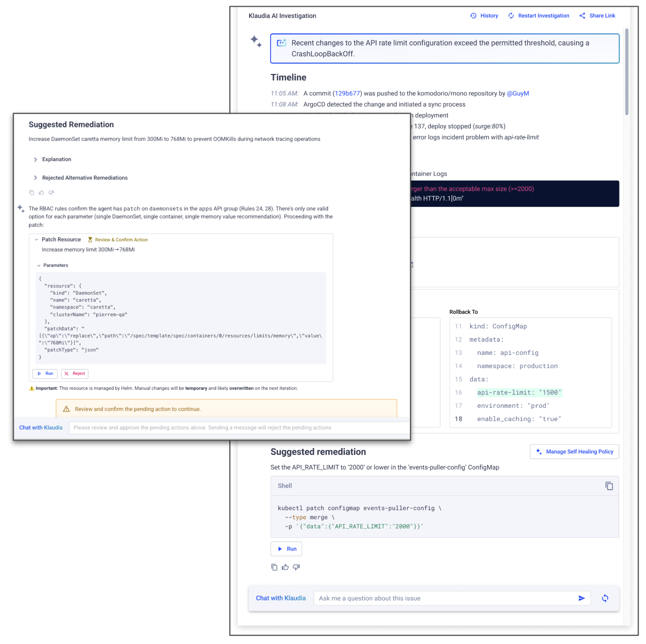
Task: Click the Klaudia sparkle icon beside the summary
Action: tap(256, 41)
